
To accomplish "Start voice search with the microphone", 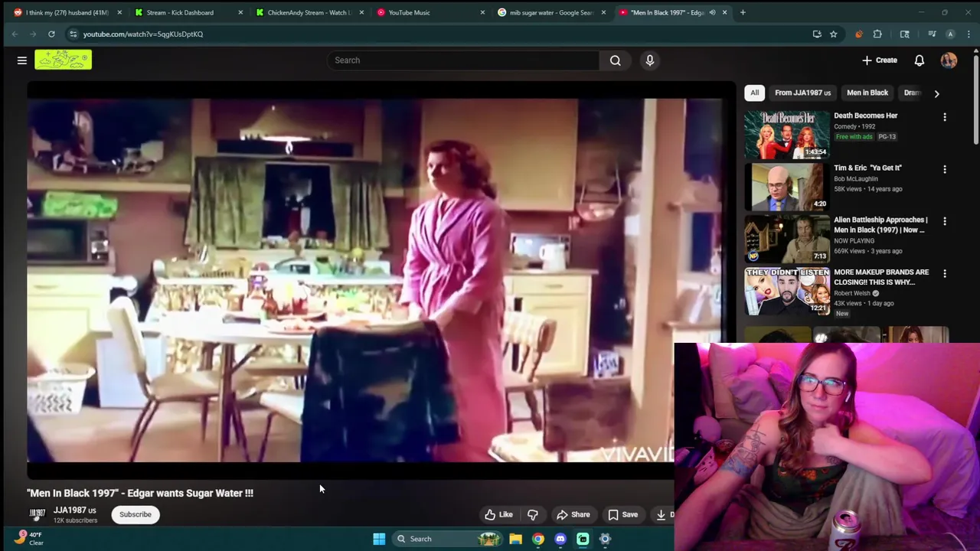I will click(650, 60).
